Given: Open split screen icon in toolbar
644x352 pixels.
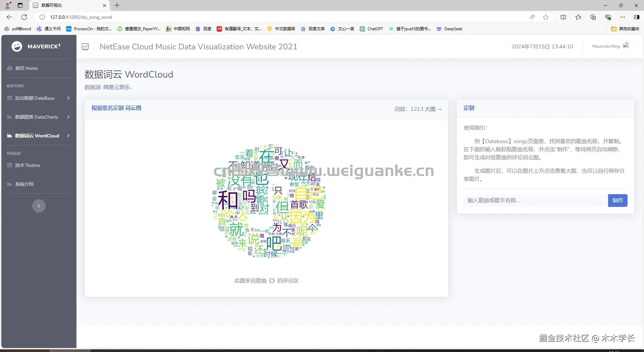Looking at the screenshot, I should coord(563,17).
